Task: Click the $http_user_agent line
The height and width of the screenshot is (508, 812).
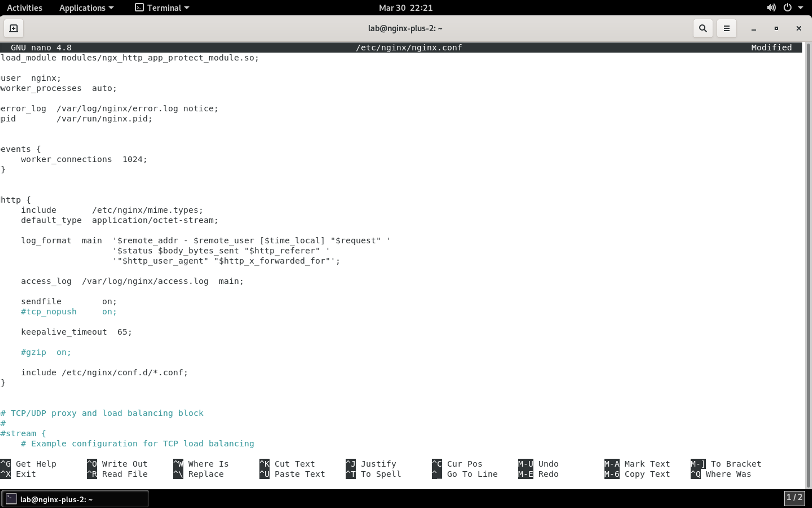Action: point(226,261)
